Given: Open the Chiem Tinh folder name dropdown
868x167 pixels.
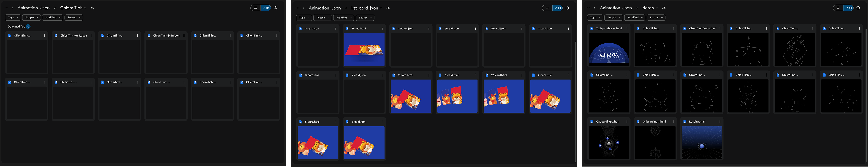Looking at the screenshot, I should 73,8.
